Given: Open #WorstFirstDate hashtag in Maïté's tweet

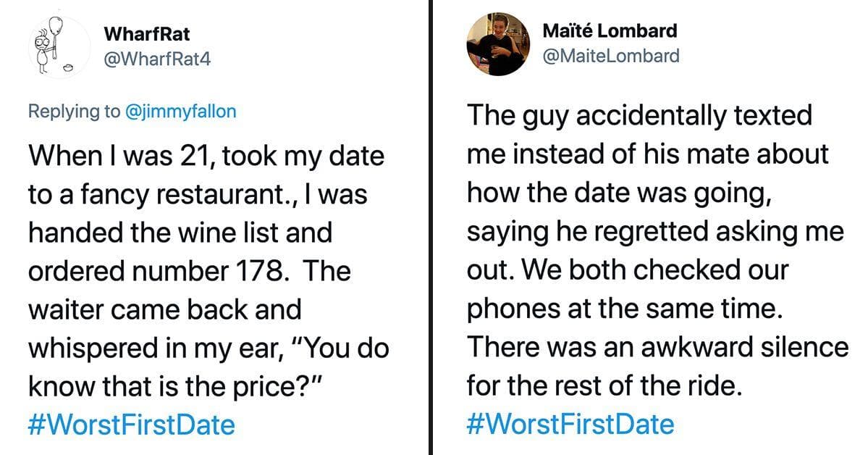Looking at the screenshot, I should (570, 424).
